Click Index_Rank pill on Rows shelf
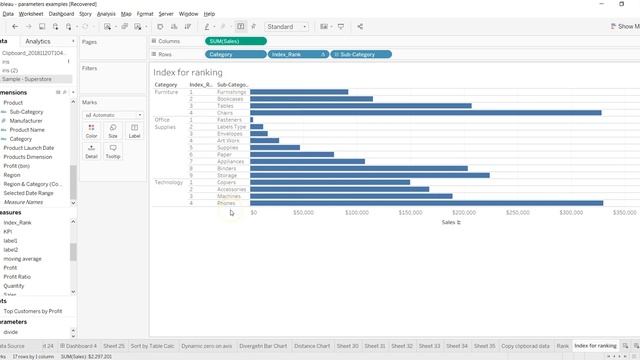Image resolution: width=640 pixels, height=360 pixels. click(298, 54)
